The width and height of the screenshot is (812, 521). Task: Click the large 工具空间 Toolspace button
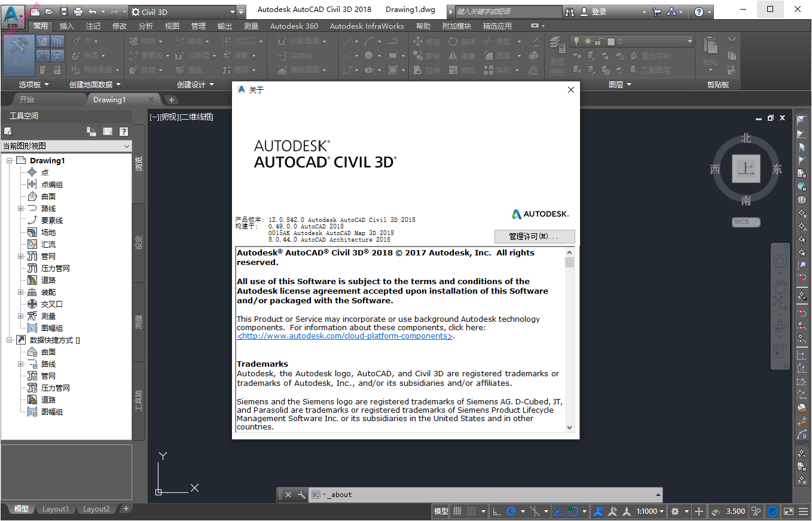point(18,54)
